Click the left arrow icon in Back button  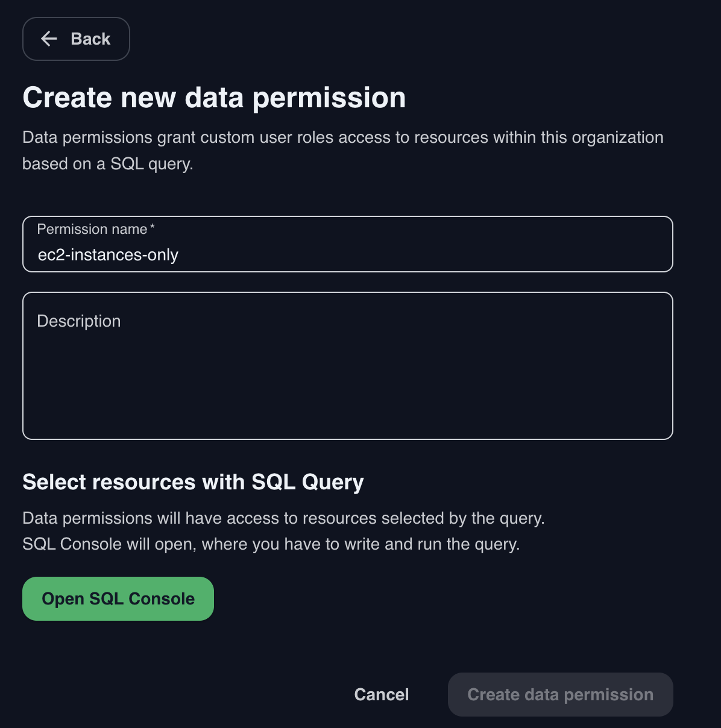pyautogui.click(x=49, y=39)
